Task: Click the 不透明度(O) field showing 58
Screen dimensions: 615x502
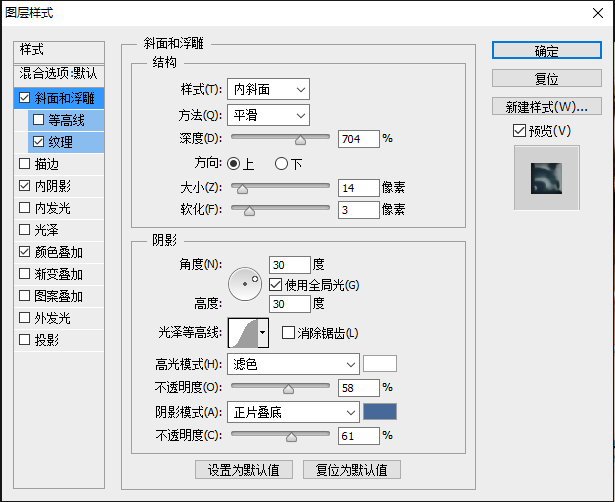Action: click(x=358, y=388)
